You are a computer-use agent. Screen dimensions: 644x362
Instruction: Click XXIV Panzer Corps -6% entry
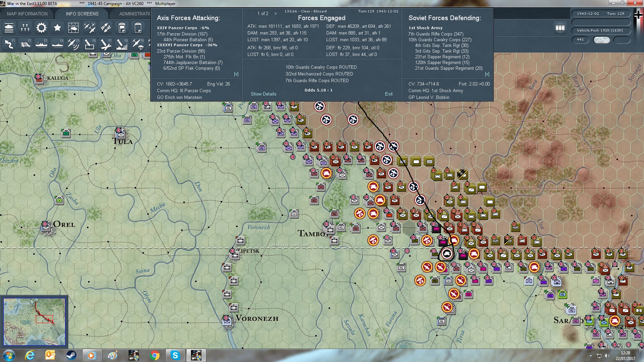pyautogui.click(x=183, y=28)
